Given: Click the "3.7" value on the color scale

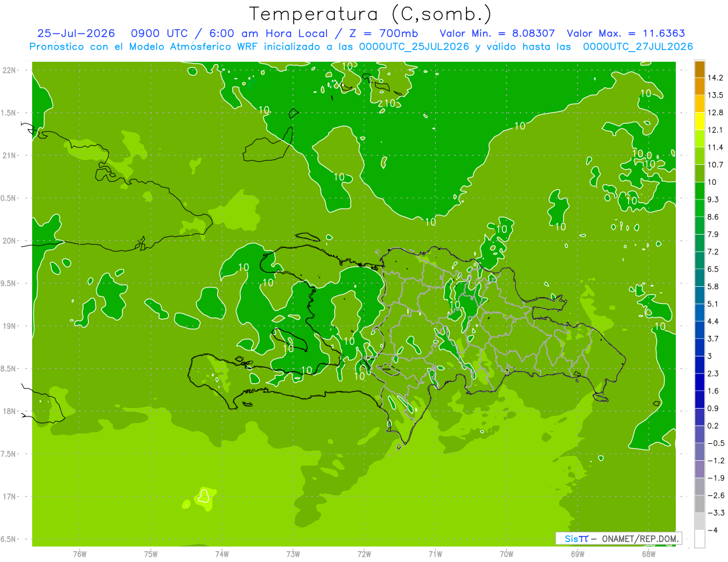Looking at the screenshot, I should click(713, 338).
